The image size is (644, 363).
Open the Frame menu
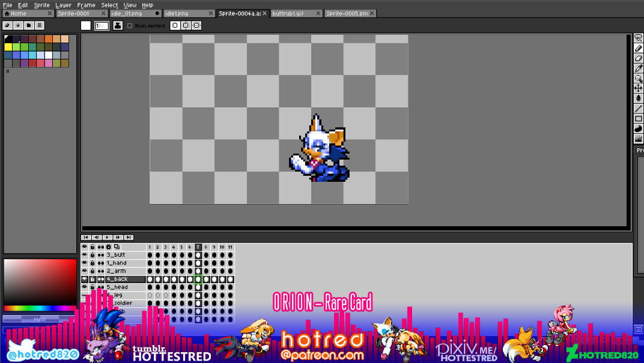click(x=86, y=5)
